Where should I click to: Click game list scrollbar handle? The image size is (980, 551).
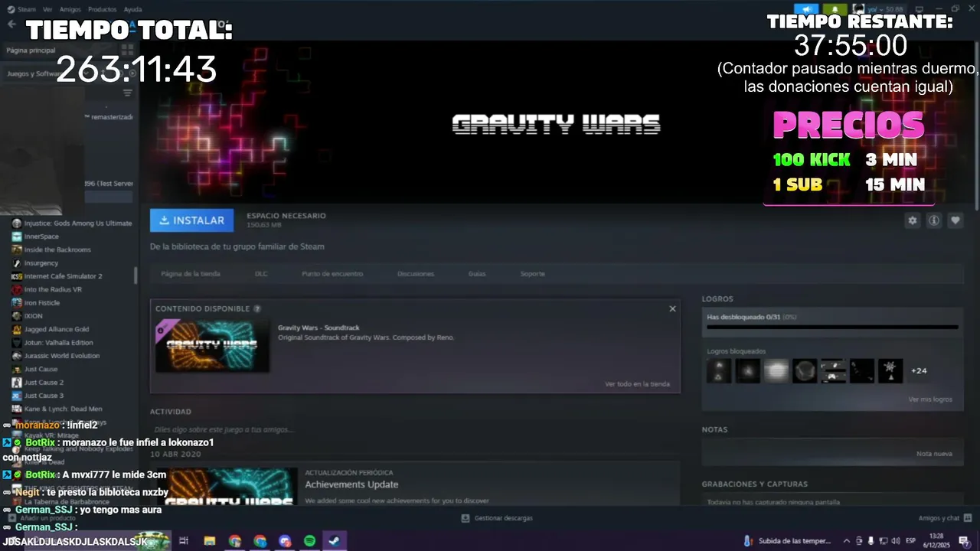pos(136,275)
